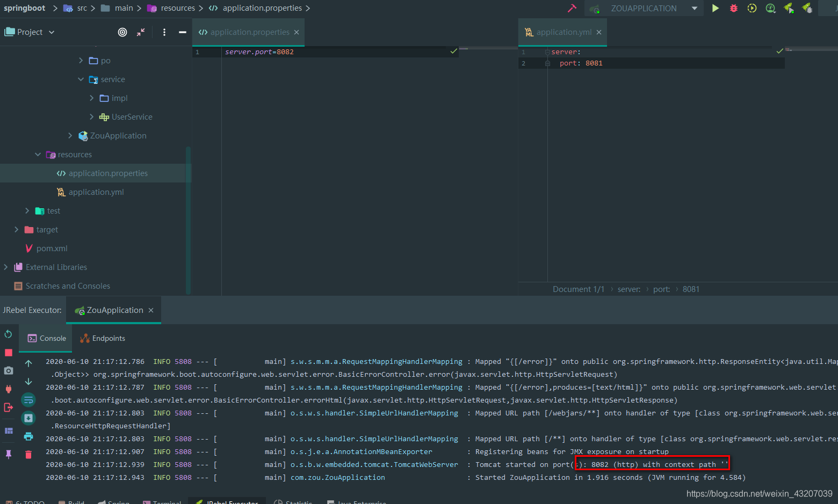Collapse the resources folder
The image size is (838, 504).
(x=38, y=155)
